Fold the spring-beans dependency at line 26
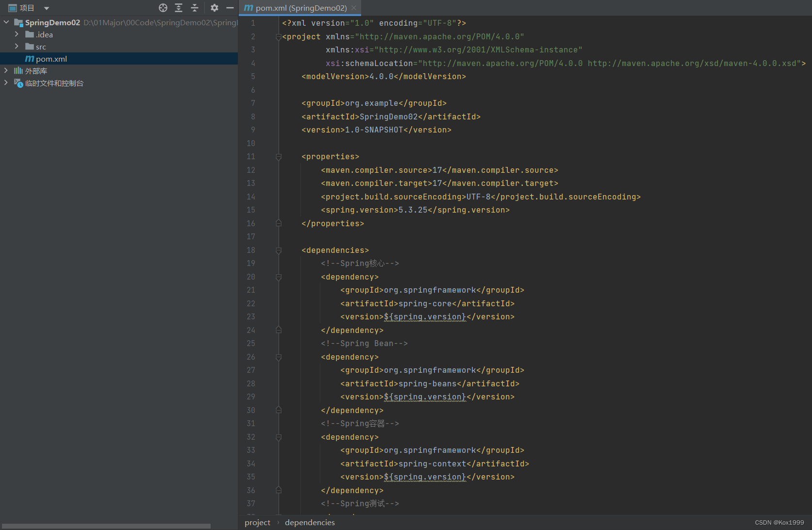 click(279, 357)
